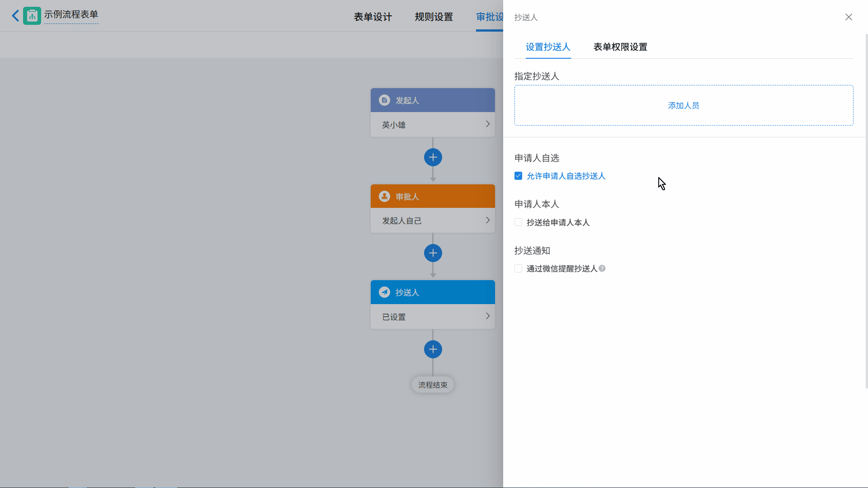
Task: Click 添加人员 to add recipients
Action: coord(683,106)
